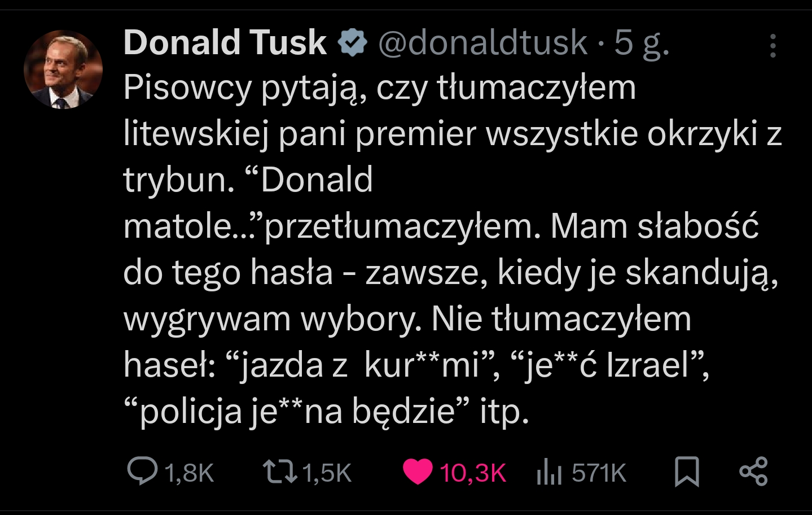Click the repost arrows icon
This screenshot has height=515, width=812.
280,472
